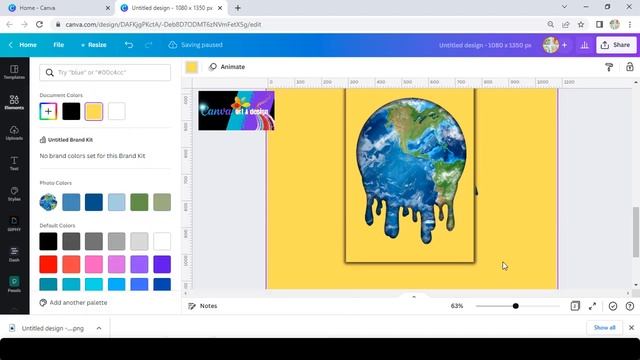Pick the dark navy blue Photo Colors swatch
Viewport: 640px width, 360px height.
[x=94, y=202]
